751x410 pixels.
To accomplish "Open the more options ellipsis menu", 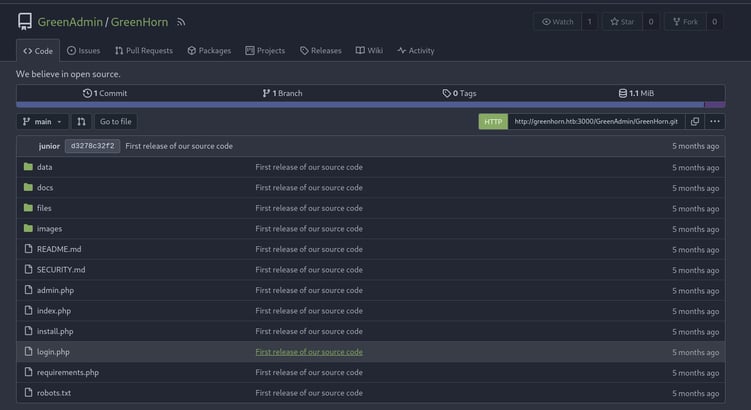I will pos(715,122).
